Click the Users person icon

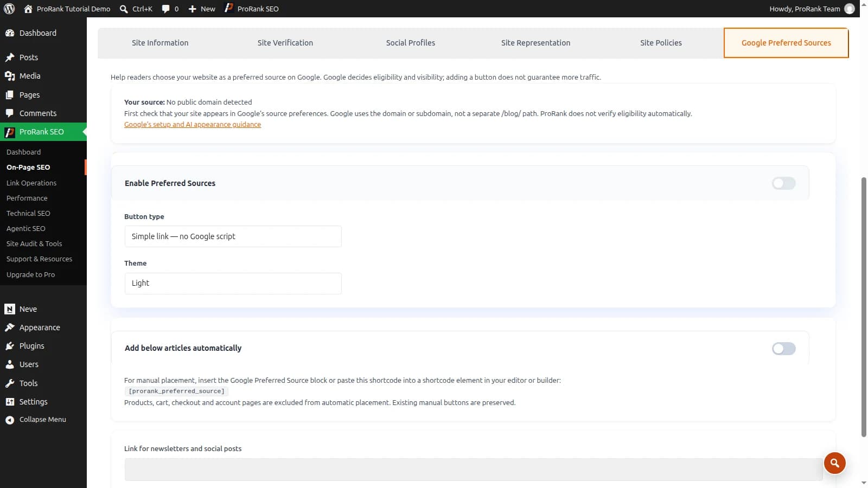point(10,364)
